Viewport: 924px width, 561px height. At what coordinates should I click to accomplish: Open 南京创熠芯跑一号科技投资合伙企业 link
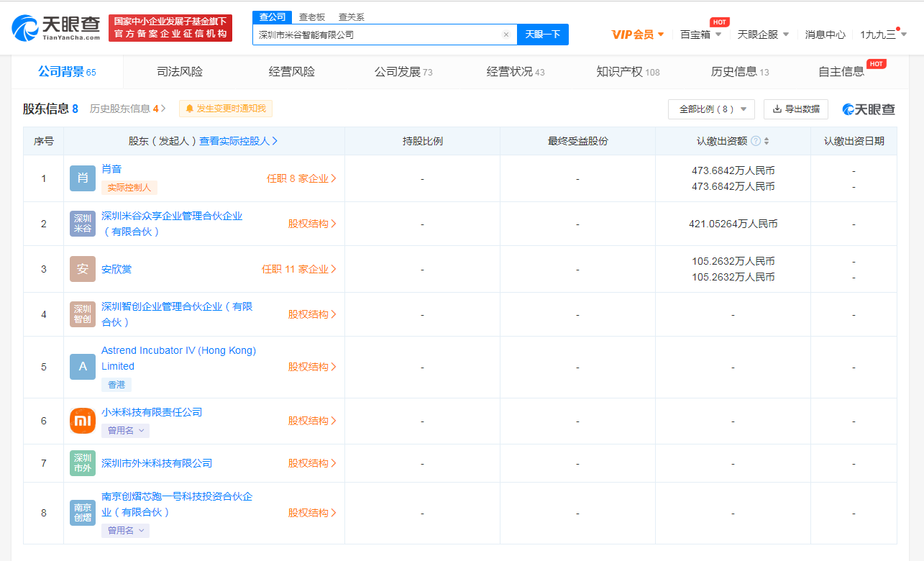click(177, 504)
